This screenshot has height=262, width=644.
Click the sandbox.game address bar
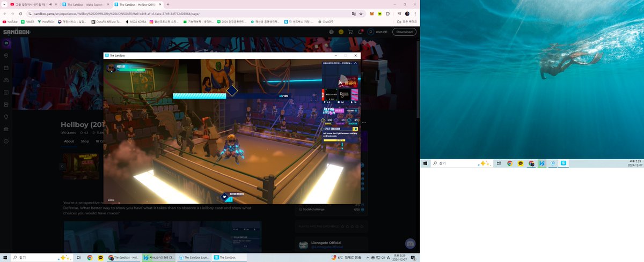188,13
